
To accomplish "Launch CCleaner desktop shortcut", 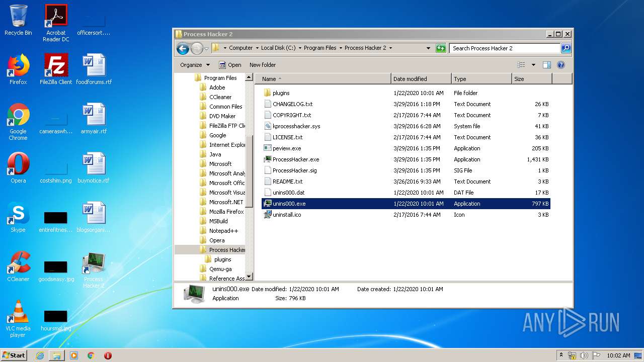I will (18, 266).
